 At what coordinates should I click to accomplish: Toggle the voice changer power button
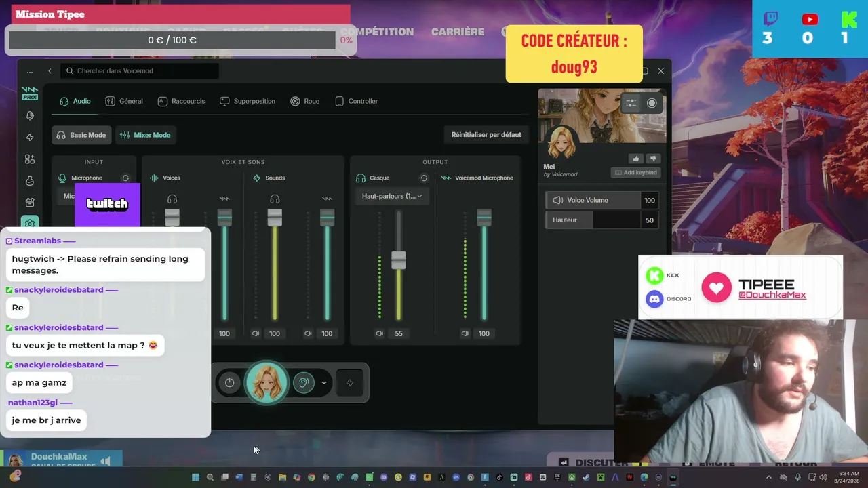coord(230,382)
